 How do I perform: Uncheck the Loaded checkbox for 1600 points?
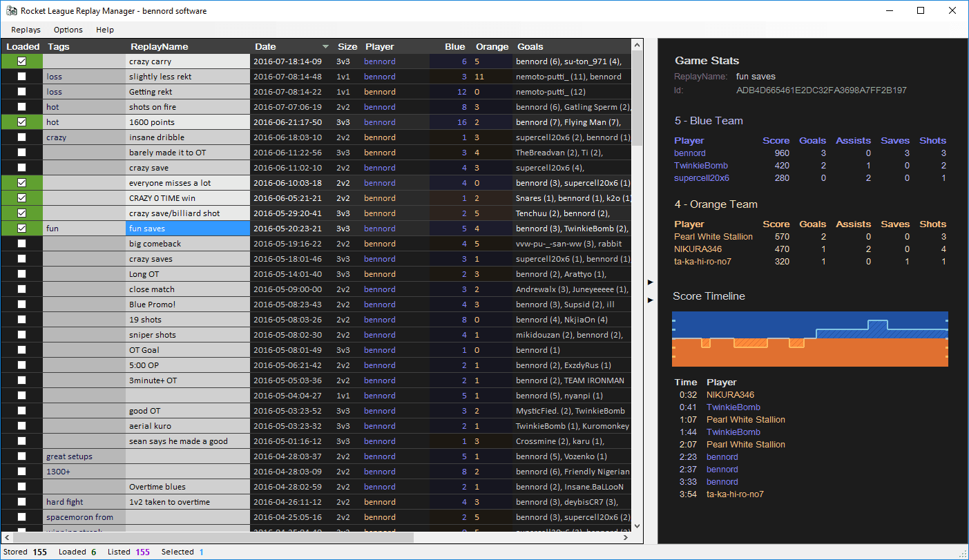[x=21, y=122]
